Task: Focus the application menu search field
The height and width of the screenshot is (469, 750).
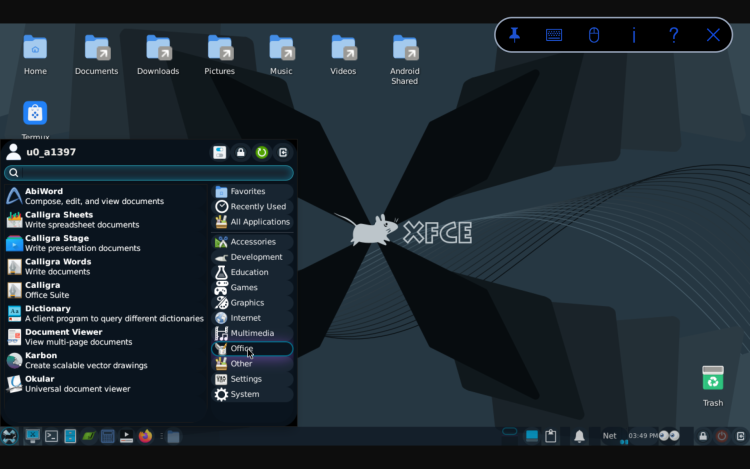Action: point(149,173)
